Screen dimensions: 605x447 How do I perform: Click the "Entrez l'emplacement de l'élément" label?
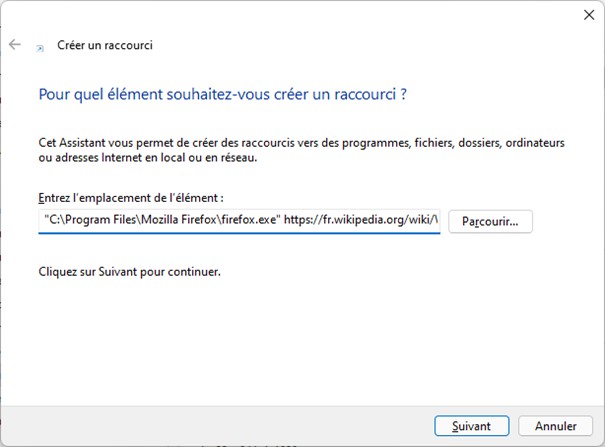click(x=130, y=198)
